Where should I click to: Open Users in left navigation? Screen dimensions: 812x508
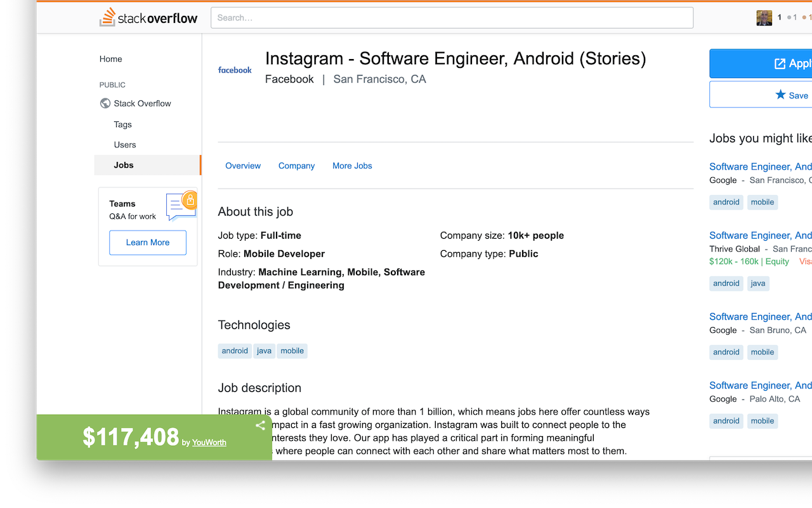pyautogui.click(x=125, y=145)
